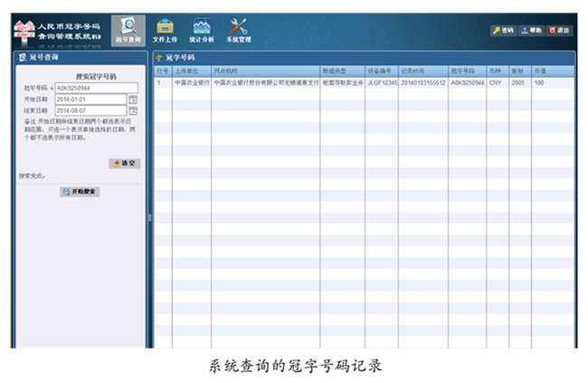Viewport: 588px width, 383px height.
Task: Open the 开始日期 calendar picker
Action: pyautogui.click(x=133, y=100)
